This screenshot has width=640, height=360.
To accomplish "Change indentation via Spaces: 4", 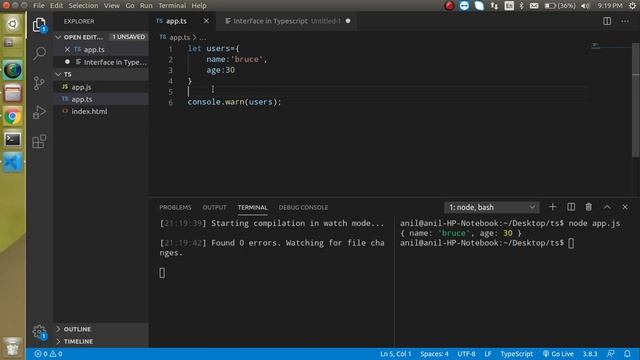I will pyautogui.click(x=434, y=354).
